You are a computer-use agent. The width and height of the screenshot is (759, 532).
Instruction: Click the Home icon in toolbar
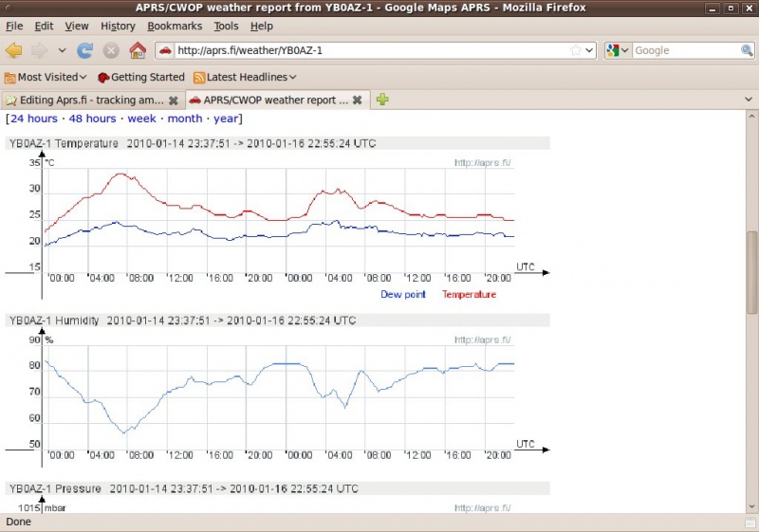click(138, 50)
